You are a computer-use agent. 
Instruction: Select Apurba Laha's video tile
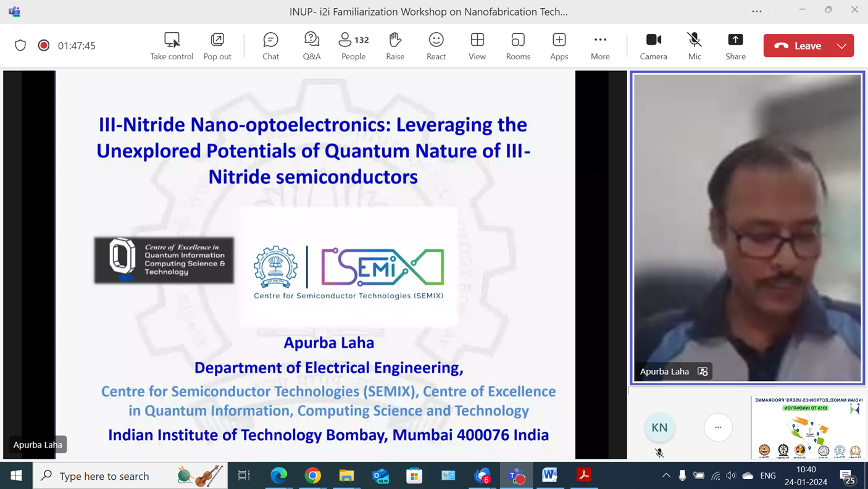pos(747,228)
